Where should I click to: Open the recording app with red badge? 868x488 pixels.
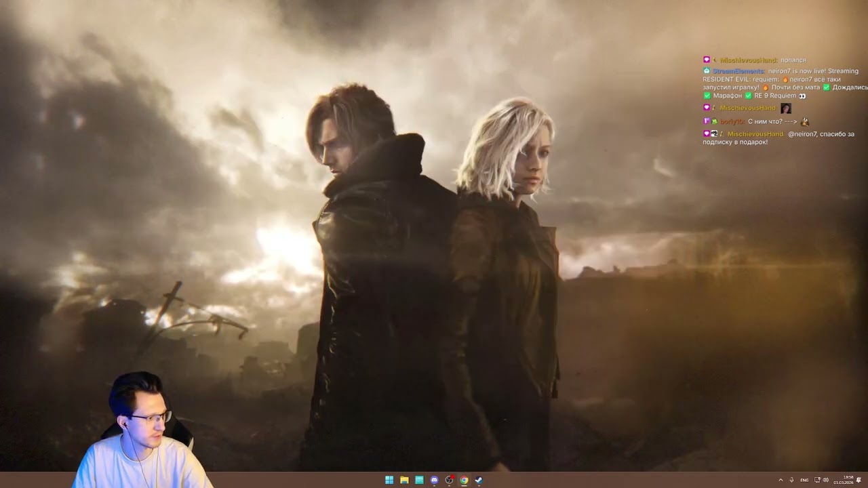[x=449, y=480]
